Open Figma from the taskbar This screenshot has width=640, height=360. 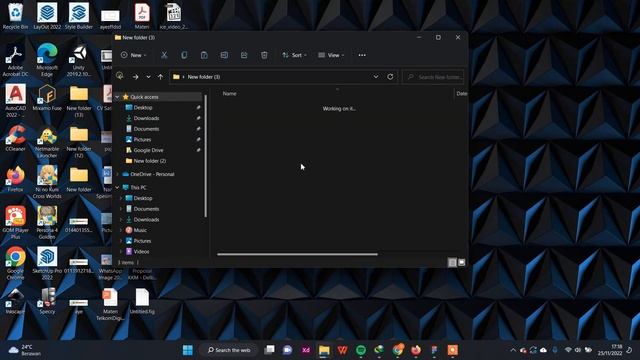pyautogui.click(x=434, y=350)
